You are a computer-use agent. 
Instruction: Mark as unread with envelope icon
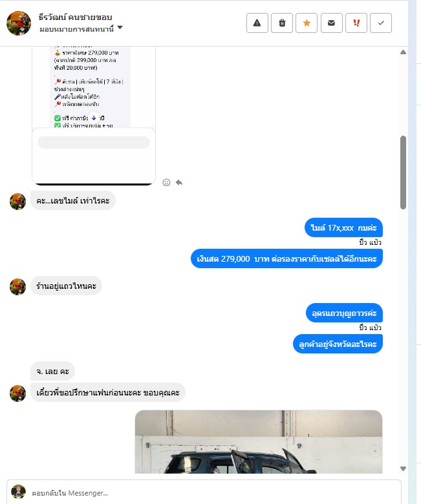[x=331, y=23]
